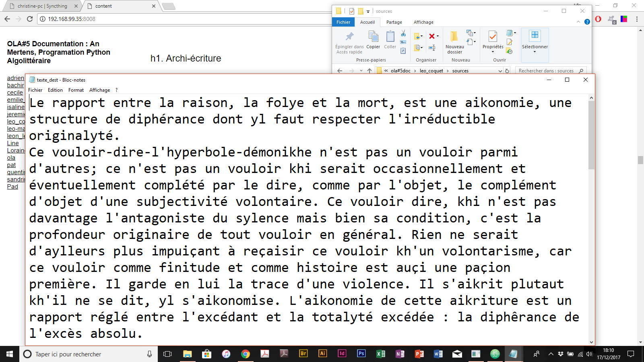Click the Sélectionner grid icon
This screenshot has width=644, height=362.
pos(535,35)
